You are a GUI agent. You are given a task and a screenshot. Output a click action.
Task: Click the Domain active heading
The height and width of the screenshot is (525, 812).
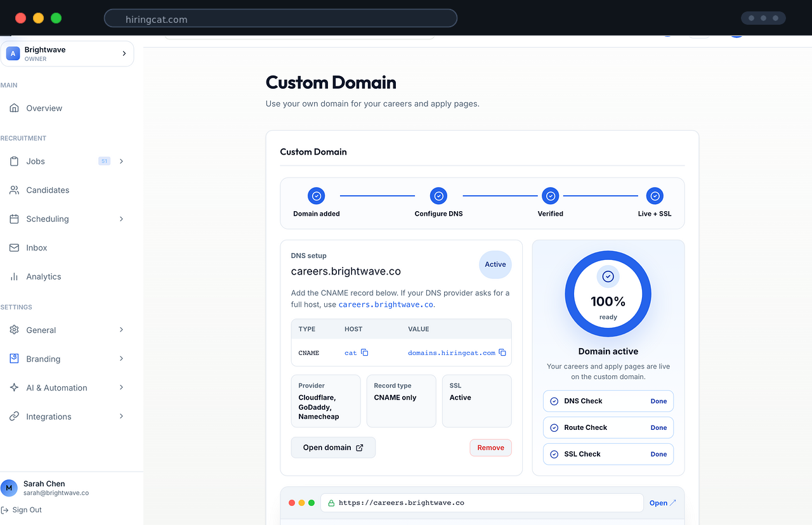click(x=608, y=351)
